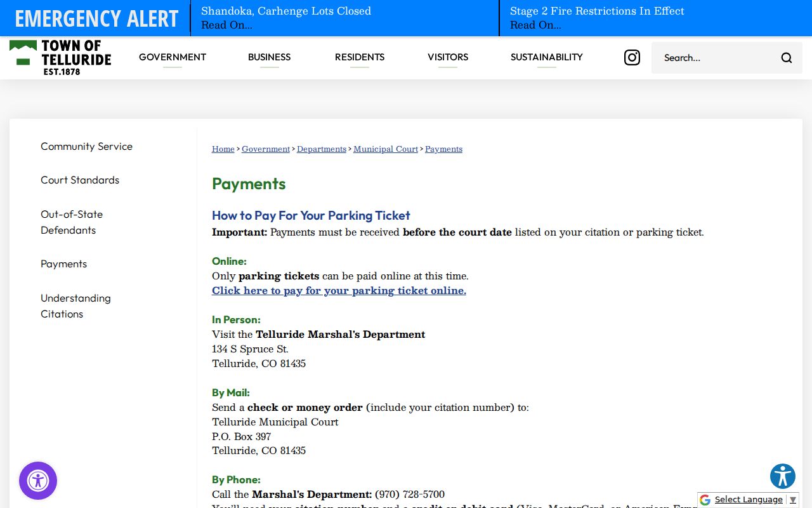Open the purple PageAssist accessibility button
This screenshot has width=812, height=508.
(38, 481)
